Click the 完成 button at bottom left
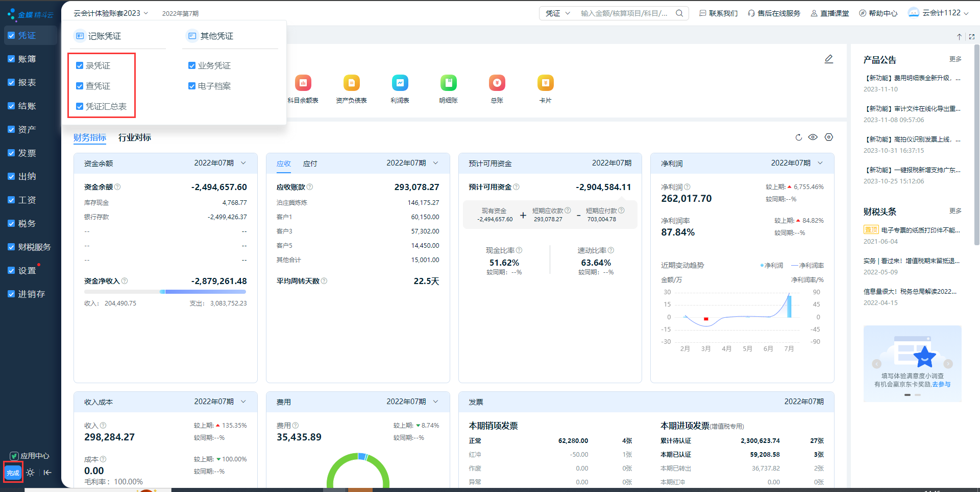This screenshot has width=980, height=492. pyautogui.click(x=13, y=473)
